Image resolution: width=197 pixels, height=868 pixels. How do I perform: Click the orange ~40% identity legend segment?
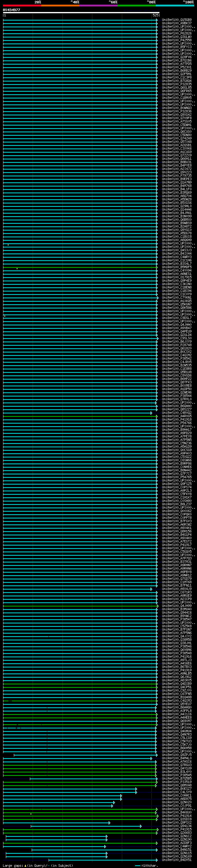tap(60, 6)
